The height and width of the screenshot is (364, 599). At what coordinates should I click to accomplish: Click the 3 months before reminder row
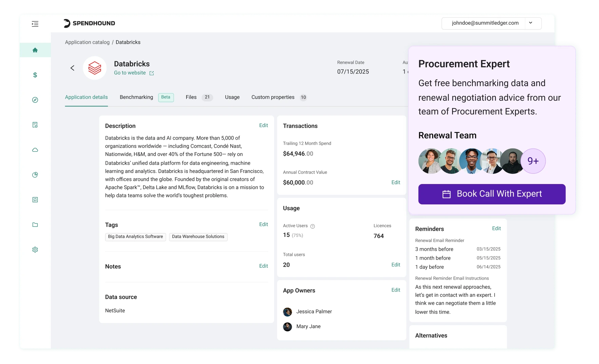pos(458,249)
